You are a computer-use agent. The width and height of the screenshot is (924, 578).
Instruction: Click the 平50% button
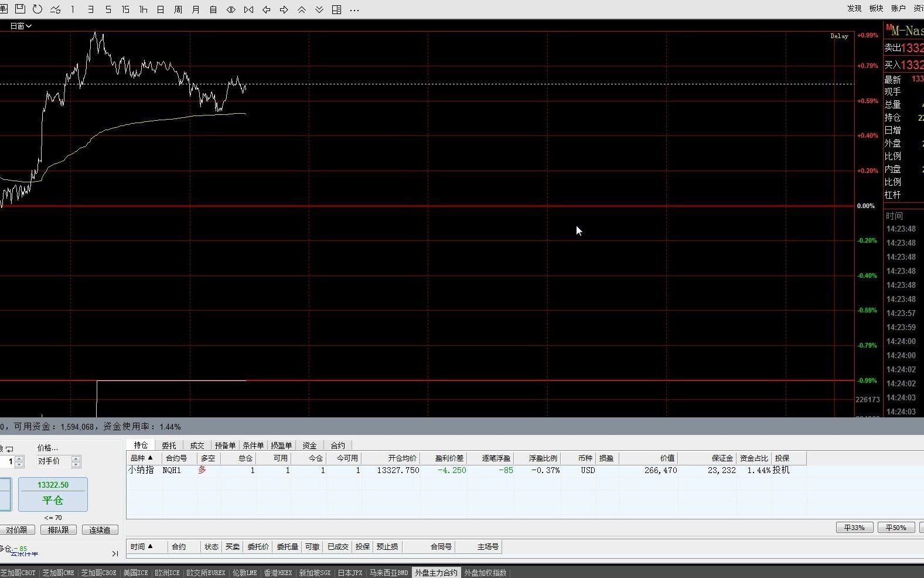click(896, 528)
